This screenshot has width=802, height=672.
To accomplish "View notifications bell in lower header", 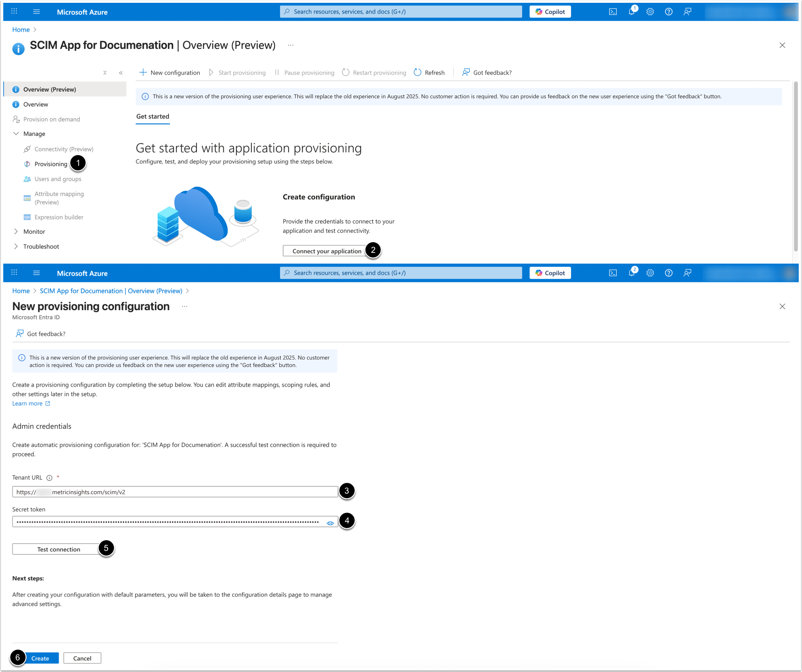I will [632, 273].
